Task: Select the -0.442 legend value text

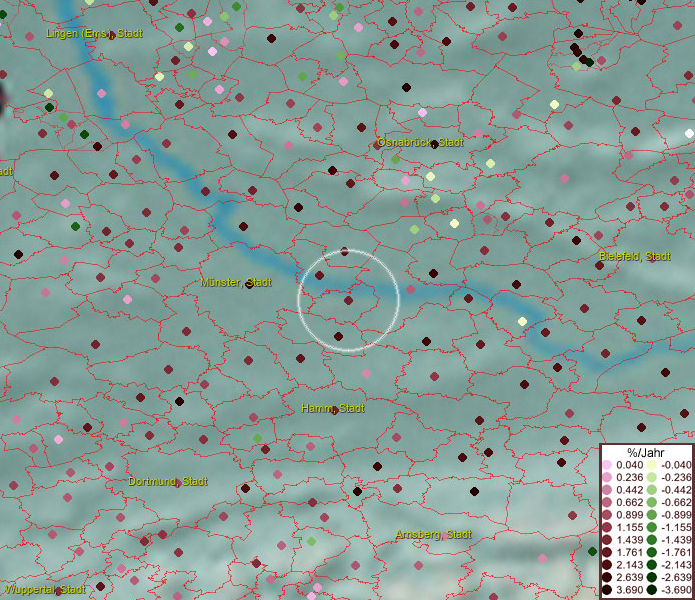Action: click(676, 490)
